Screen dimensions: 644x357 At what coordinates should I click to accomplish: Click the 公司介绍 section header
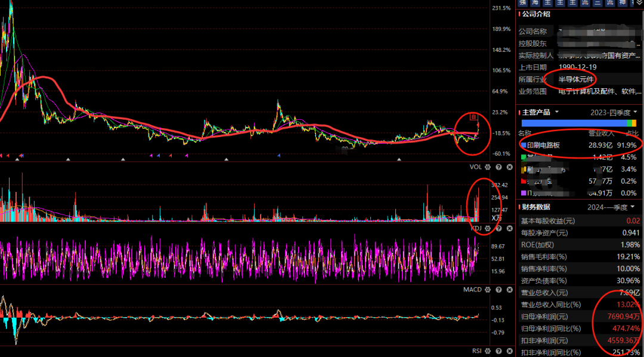pyautogui.click(x=536, y=14)
